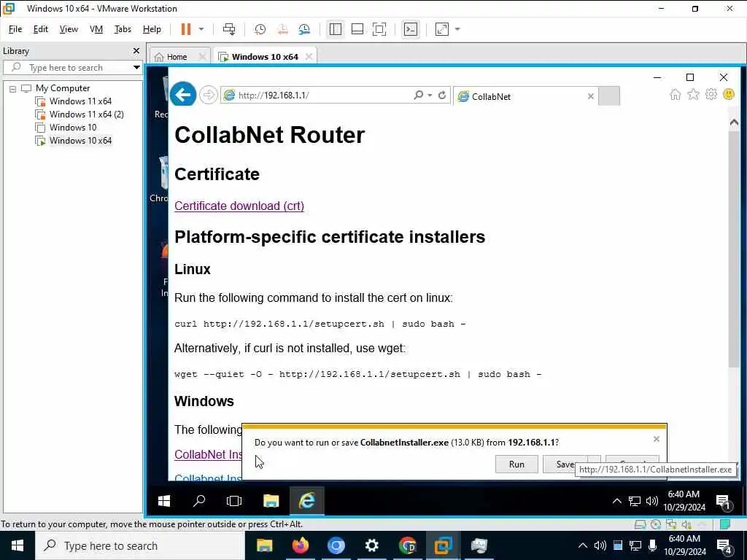
Task: Open Settings gear on the host taskbar
Action: [x=371, y=545]
